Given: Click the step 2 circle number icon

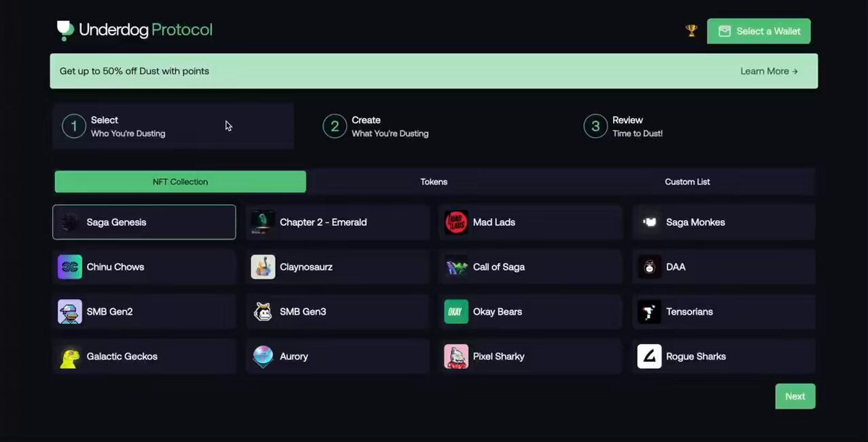Looking at the screenshot, I should click(334, 126).
